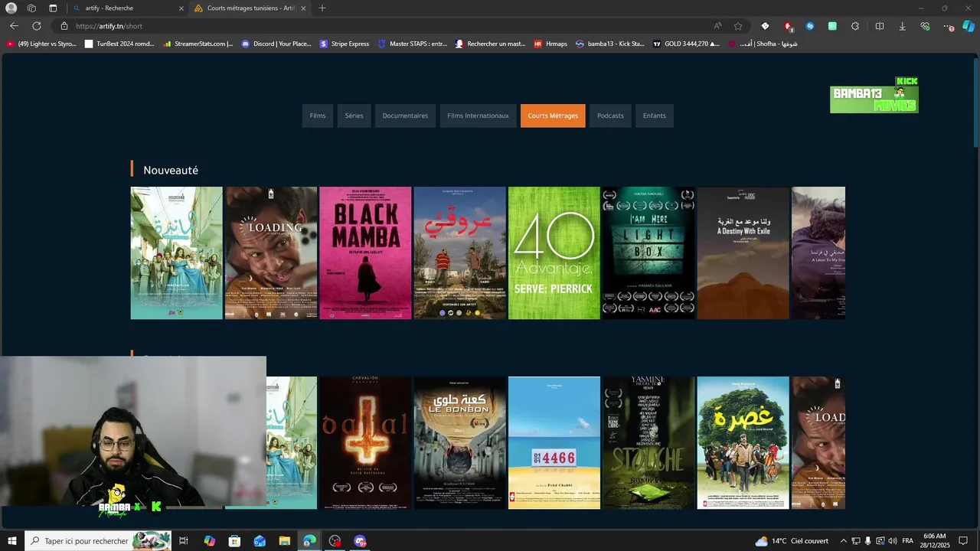Add this page to favorites star

(x=738, y=26)
